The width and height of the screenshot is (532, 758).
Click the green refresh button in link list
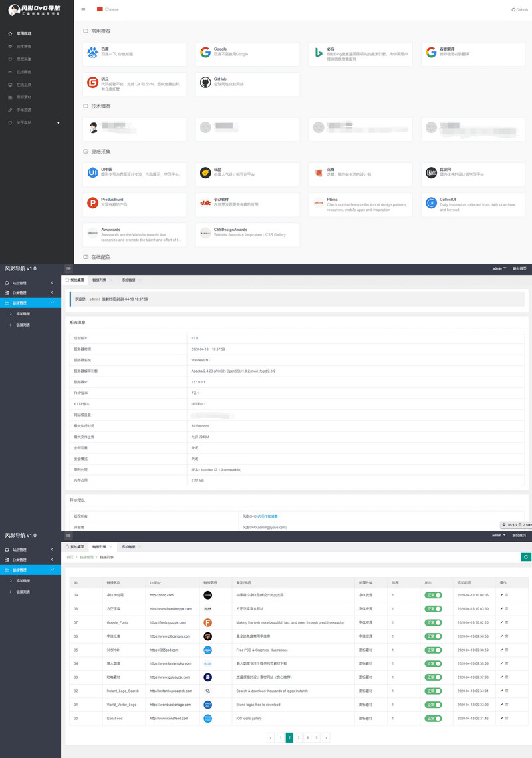click(x=526, y=557)
